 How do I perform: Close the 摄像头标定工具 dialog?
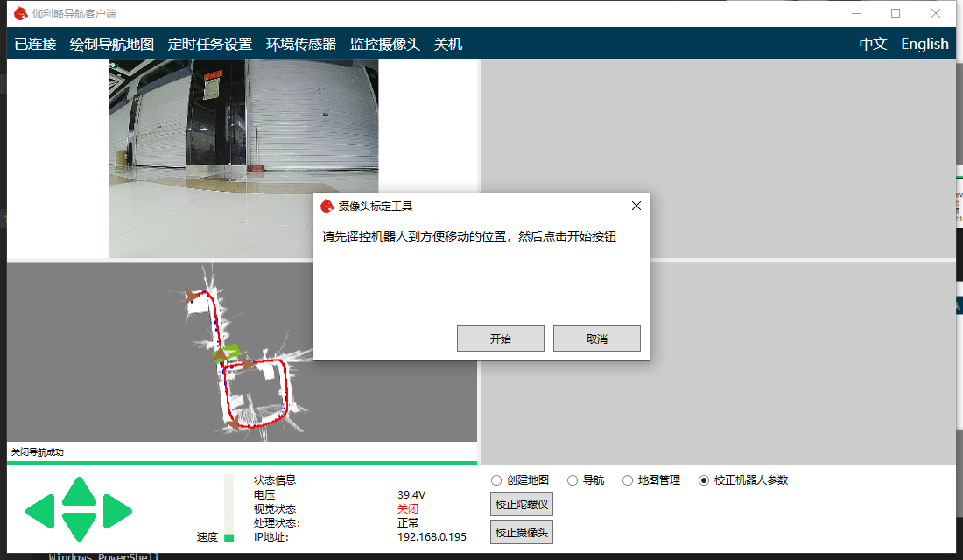[x=636, y=206]
